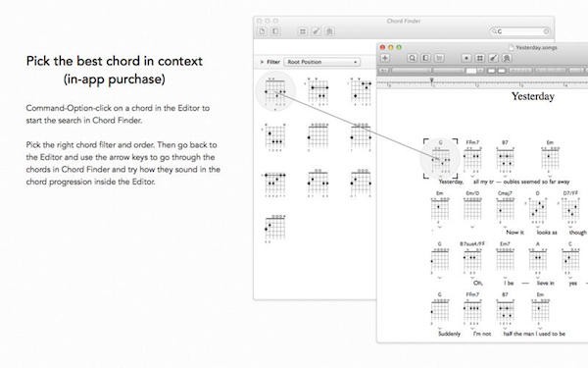
Task: Click the guitar icon in the Chord Finder toolbar
Action: [x=317, y=31]
